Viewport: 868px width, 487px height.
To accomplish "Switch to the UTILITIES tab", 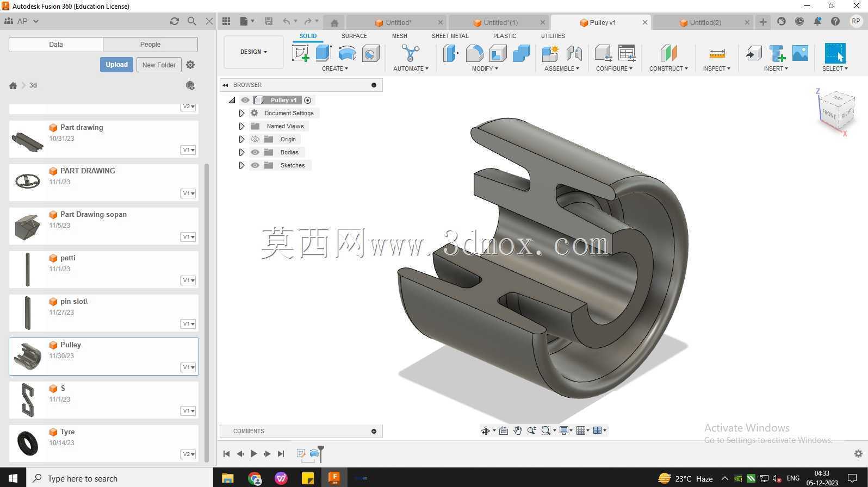I will point(553,36).
